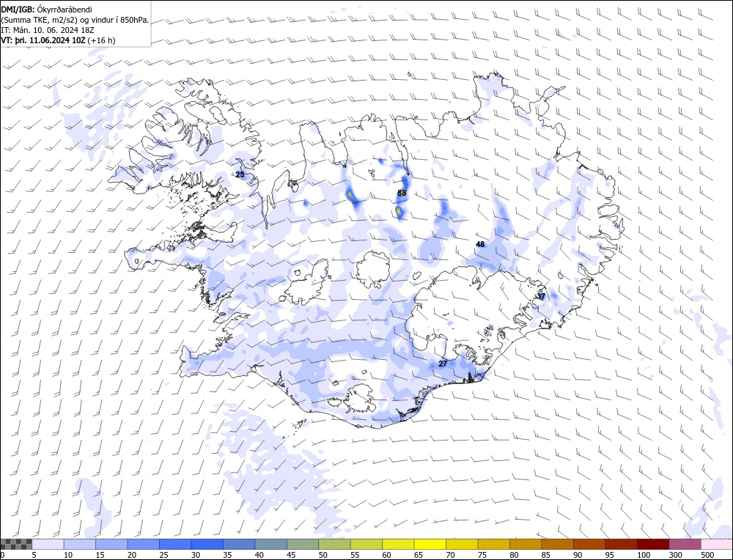Viewport: 733px width, 560px height.
Task: Pick the legend swatch between 10 and 15
Action: [80, 544]
